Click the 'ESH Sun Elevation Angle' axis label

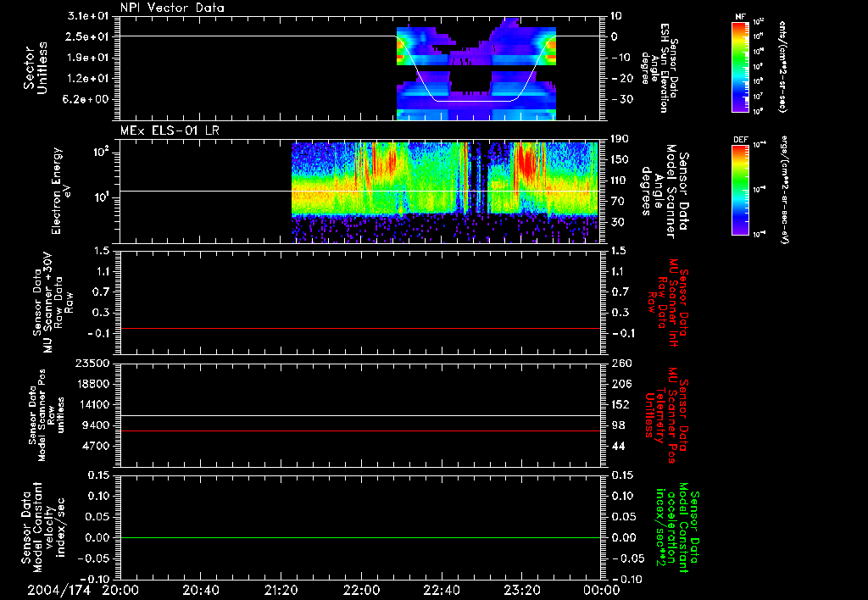(661, 68)
